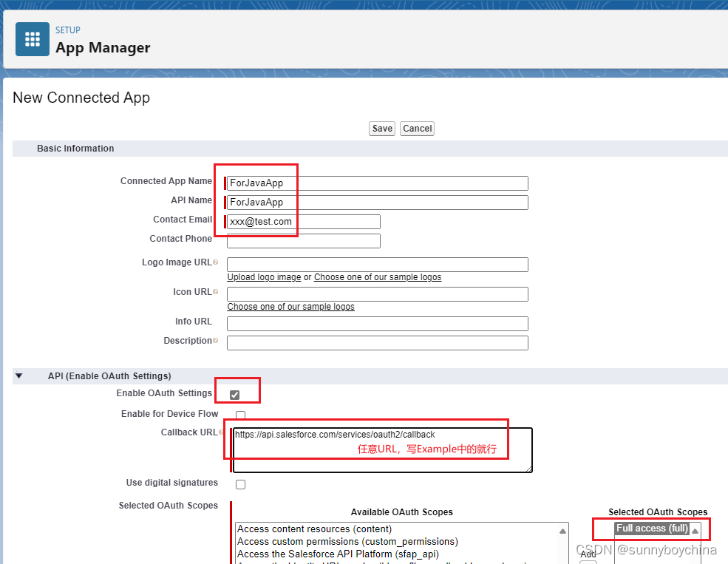Open the Upload logo image link

click(x=264, y=277)
